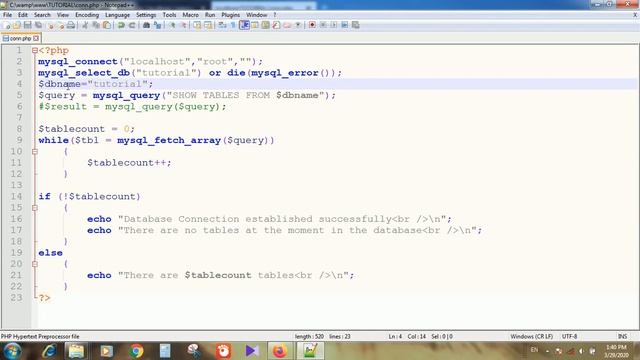Viewport: 640px width, 360px height.
Task: Toggle synchronized horizontal scrolling
Action: point(208,25)
